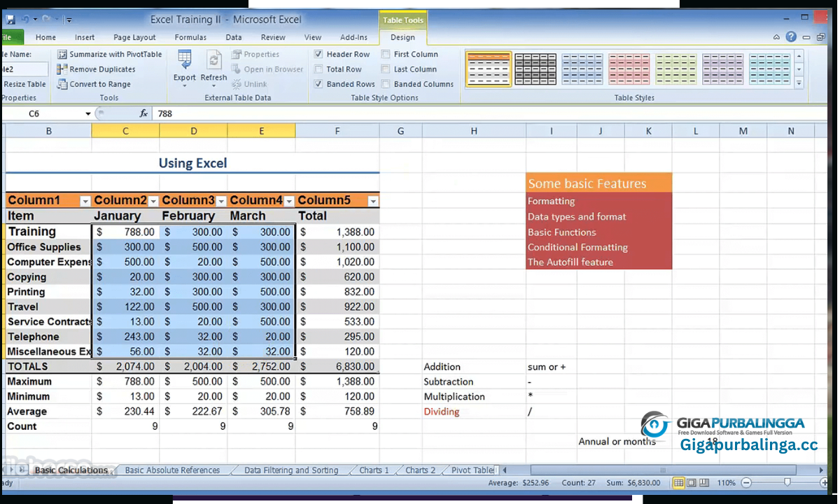Open the Export button dropdown arrow
The width and height of the screenshot is (840, 504).
[x=185, y=86]
